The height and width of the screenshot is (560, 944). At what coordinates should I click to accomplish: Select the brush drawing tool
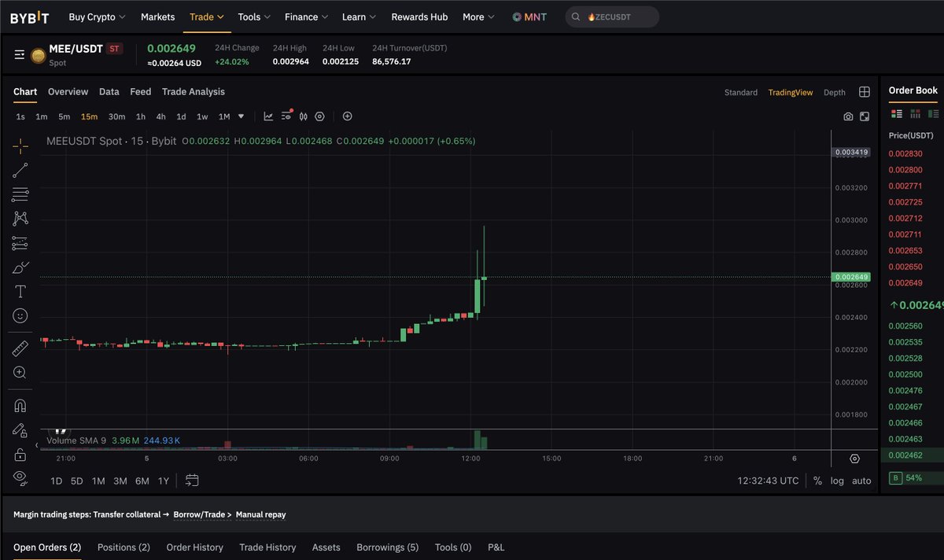[x=20, y=267]
